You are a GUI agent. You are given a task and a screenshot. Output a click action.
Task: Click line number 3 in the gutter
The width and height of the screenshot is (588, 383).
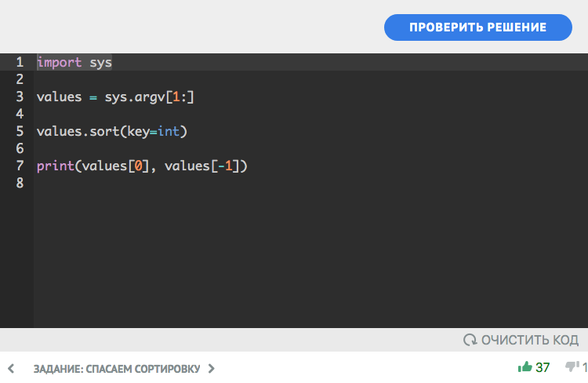[x=20, y=97]
